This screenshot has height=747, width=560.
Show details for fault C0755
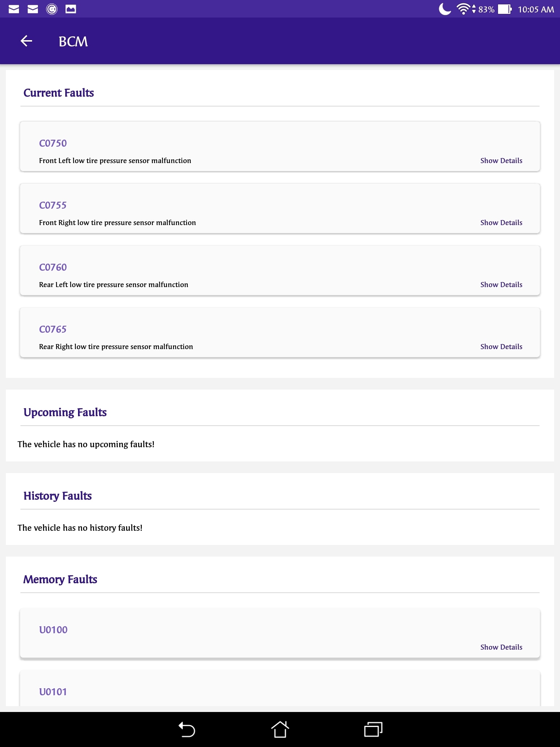(x=501, y=222)
